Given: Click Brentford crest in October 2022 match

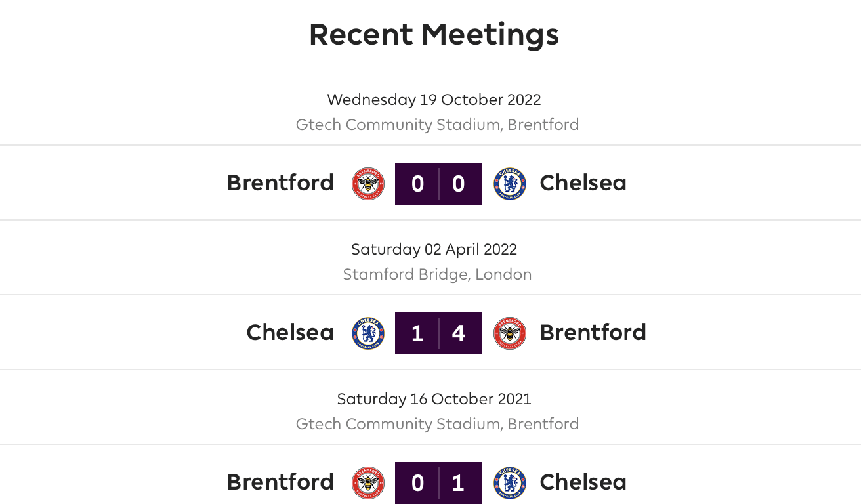Looking at the screenshot, I should pos(368,184).
